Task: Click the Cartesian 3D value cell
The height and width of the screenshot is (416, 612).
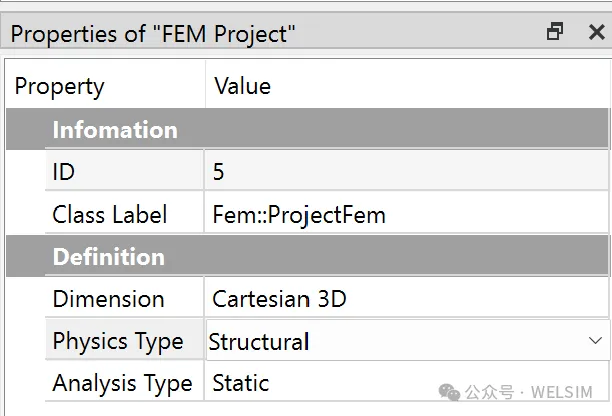Action: pos(406,299)
